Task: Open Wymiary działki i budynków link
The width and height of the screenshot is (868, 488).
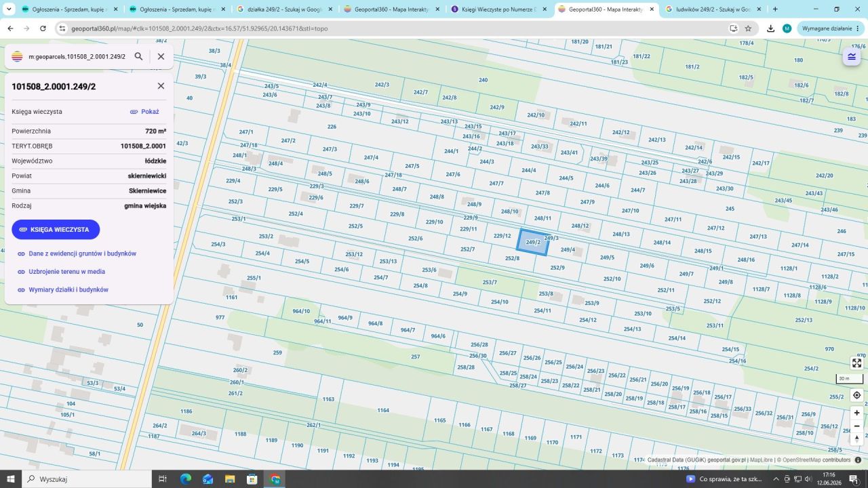Action: click(x=68, y=290)
